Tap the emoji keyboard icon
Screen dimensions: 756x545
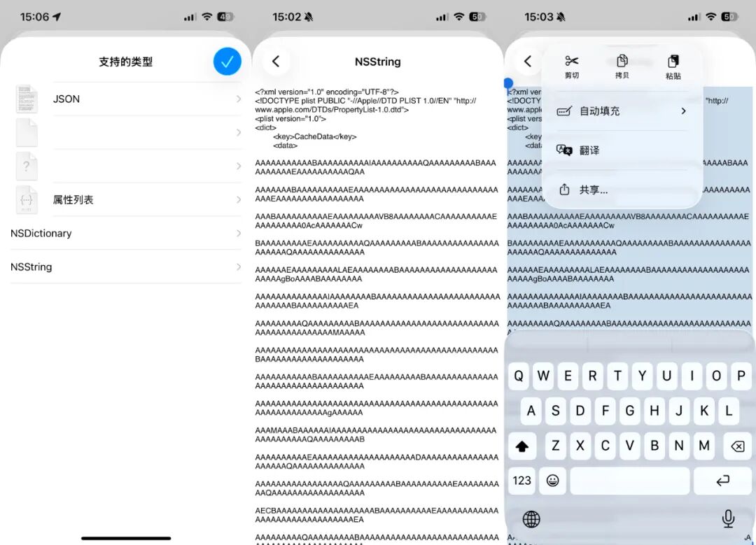(x=553, y=481)
